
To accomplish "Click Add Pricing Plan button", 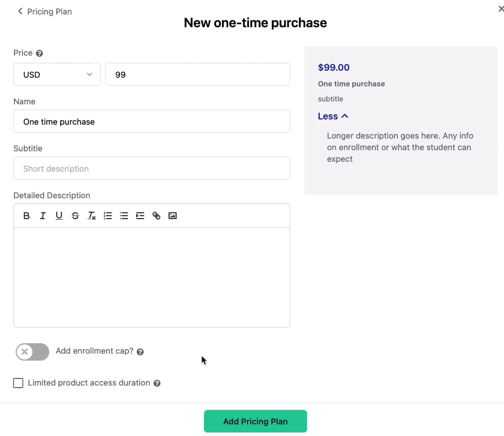I will click(x=255, y=422).
